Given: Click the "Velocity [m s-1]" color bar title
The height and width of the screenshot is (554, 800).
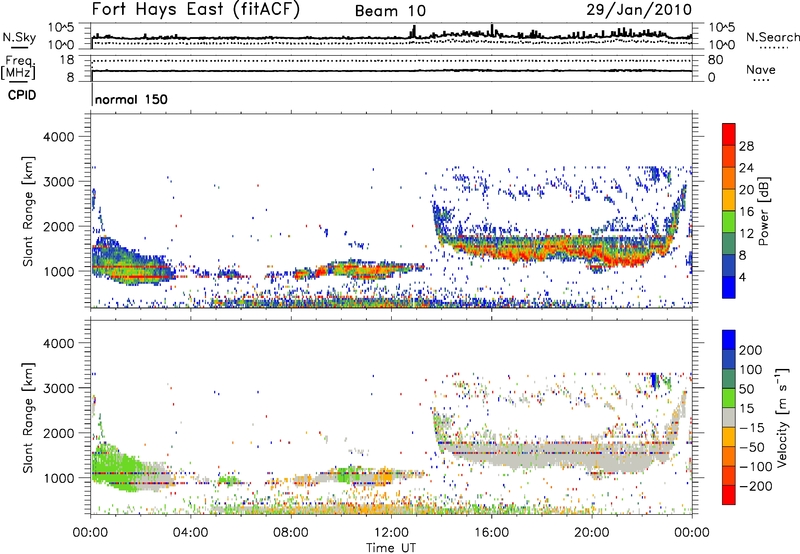Looking at the screenshot, I should (782, 417).
